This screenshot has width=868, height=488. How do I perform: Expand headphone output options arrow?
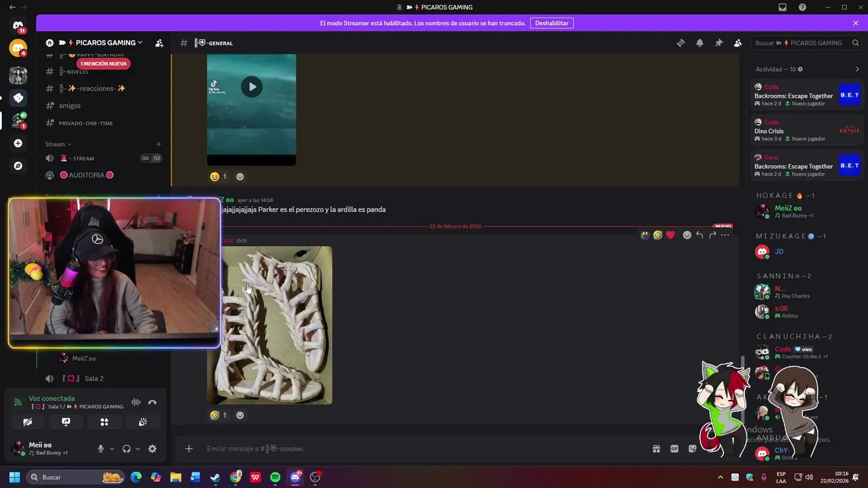point(138,449)
